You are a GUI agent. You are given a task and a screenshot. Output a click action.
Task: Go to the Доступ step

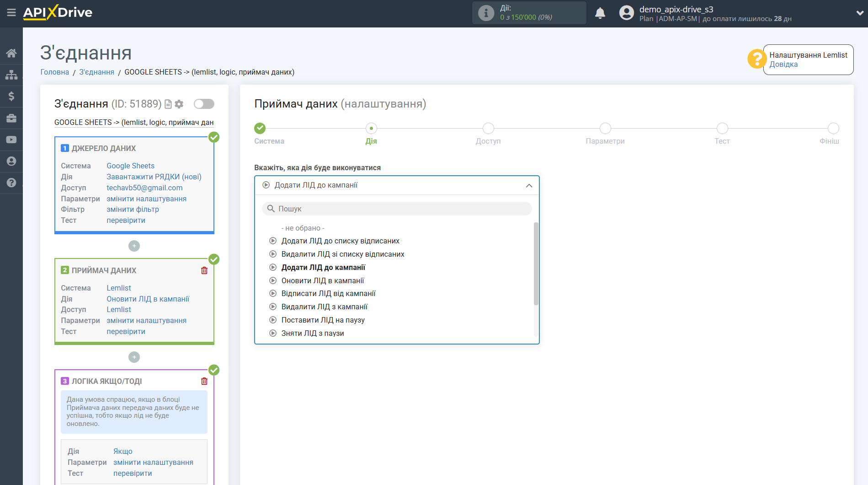[x=488, y=128]
